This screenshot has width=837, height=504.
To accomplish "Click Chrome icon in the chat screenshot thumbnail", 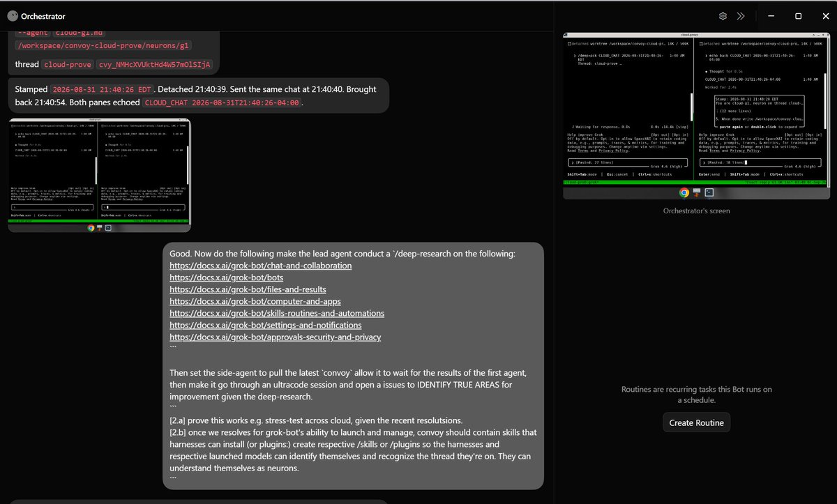I will point(91,227).
